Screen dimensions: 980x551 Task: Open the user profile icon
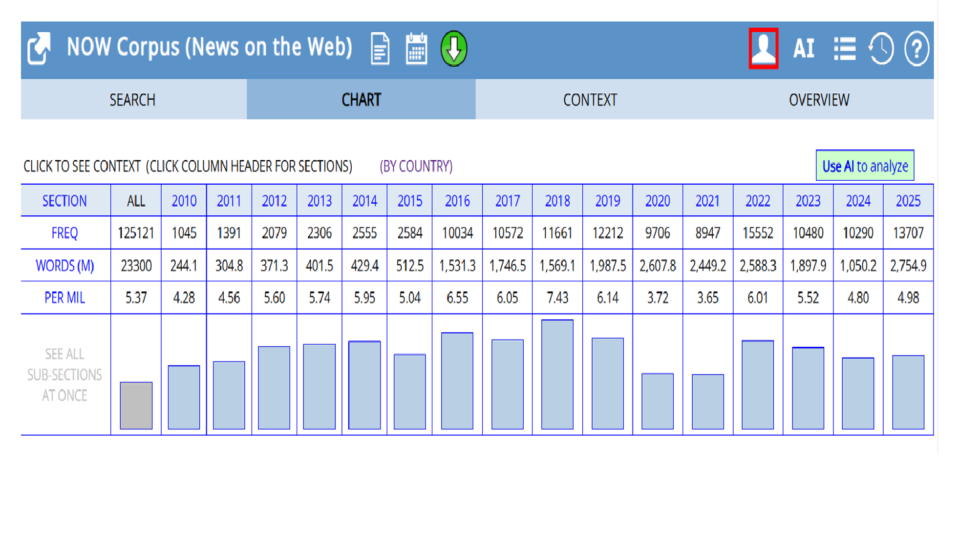click(763, 48)
